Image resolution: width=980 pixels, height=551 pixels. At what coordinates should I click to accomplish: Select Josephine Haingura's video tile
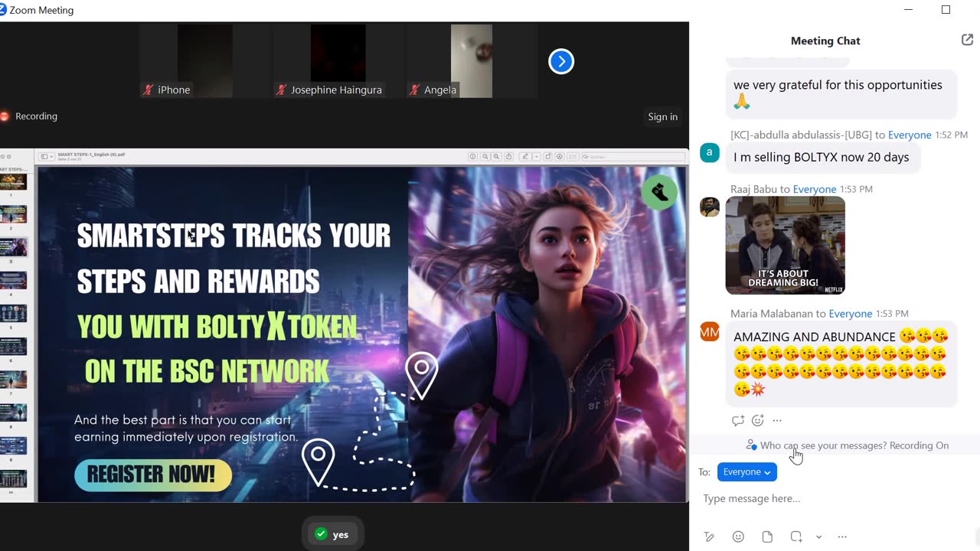[x=338, y=61]
